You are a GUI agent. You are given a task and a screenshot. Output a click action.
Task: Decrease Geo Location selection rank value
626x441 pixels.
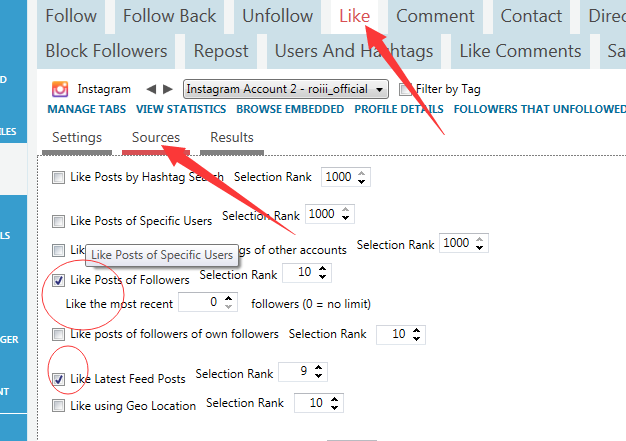point(334,407)
